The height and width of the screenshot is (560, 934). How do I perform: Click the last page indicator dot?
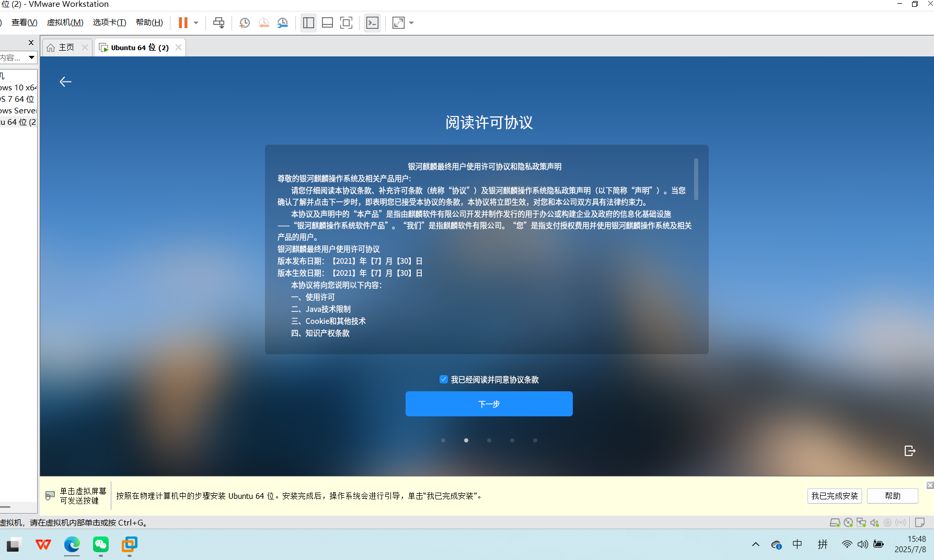click(535, 440)
